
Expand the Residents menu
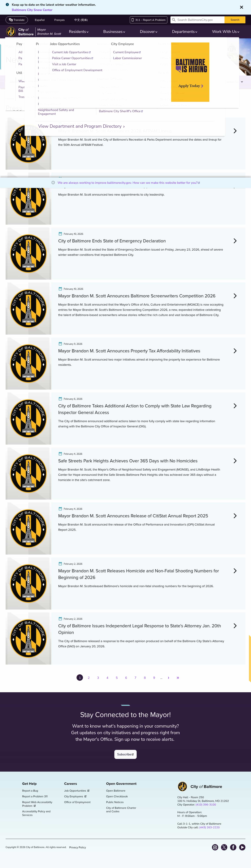coord(79,32)
